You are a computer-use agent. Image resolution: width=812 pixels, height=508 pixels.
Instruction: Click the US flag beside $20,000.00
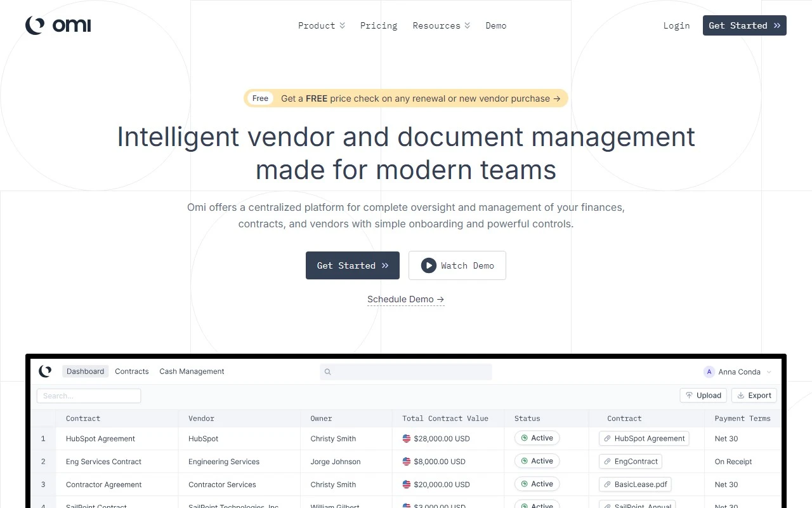click(407, 485)
